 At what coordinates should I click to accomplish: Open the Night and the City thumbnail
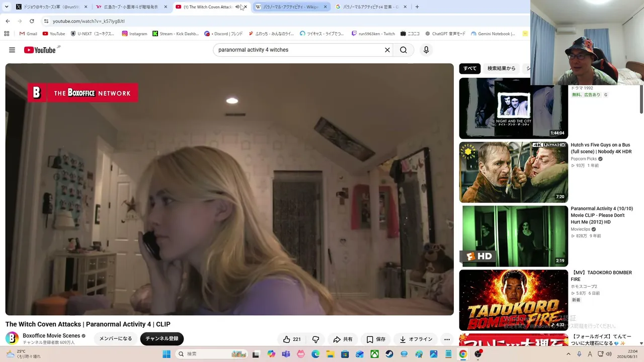(x=513, y=108)
